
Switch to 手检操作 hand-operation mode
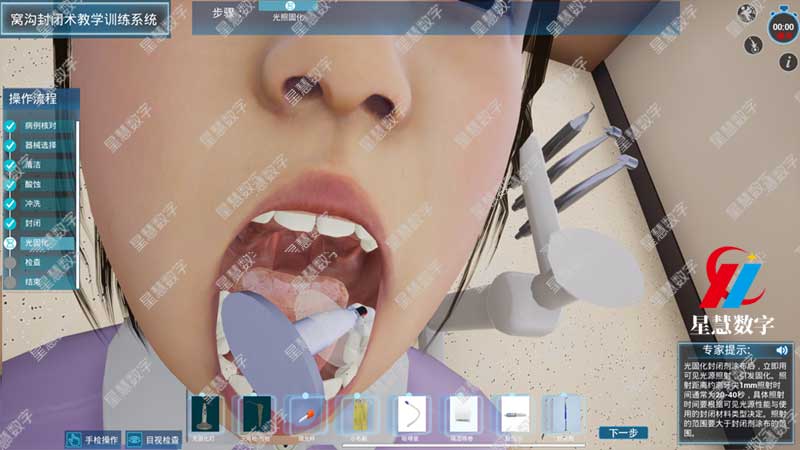(x=93, y=439)
